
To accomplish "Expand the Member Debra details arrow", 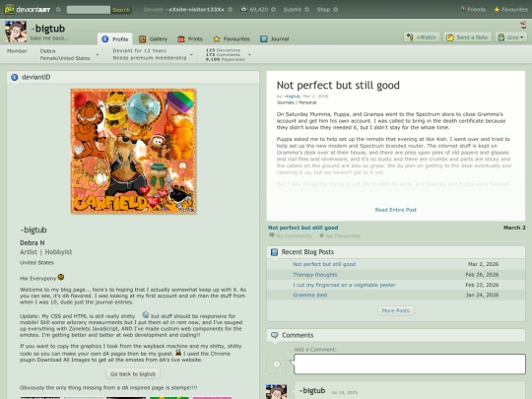I will tap(98, 54).
